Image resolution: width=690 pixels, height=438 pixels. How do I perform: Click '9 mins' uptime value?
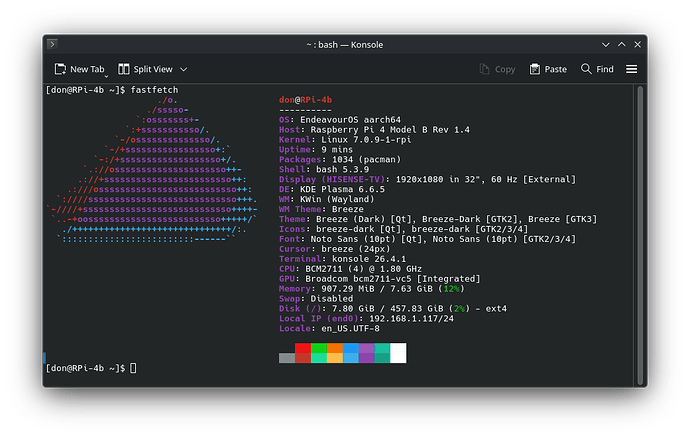(x=337, y=150)
